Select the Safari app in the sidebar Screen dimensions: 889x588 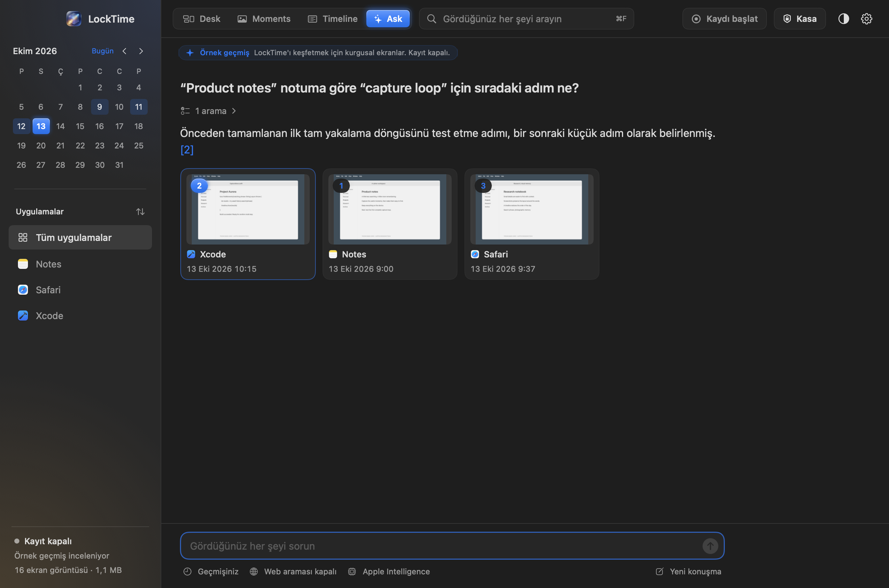coord(80,290)
